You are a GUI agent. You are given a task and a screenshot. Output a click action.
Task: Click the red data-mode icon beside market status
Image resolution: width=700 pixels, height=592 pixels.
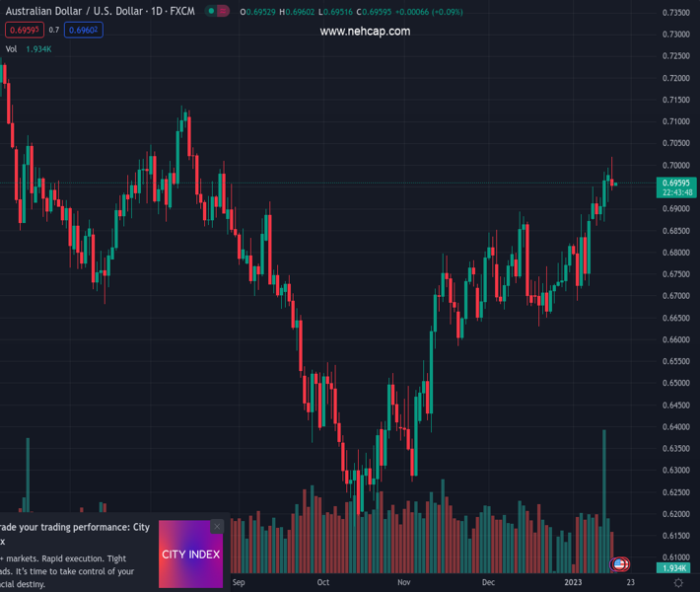(223, 11)
